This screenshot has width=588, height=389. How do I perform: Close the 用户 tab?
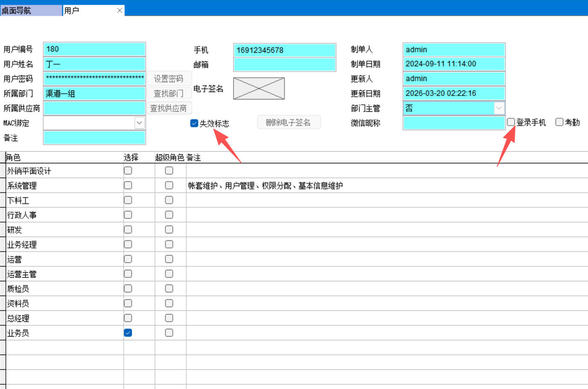119,11
